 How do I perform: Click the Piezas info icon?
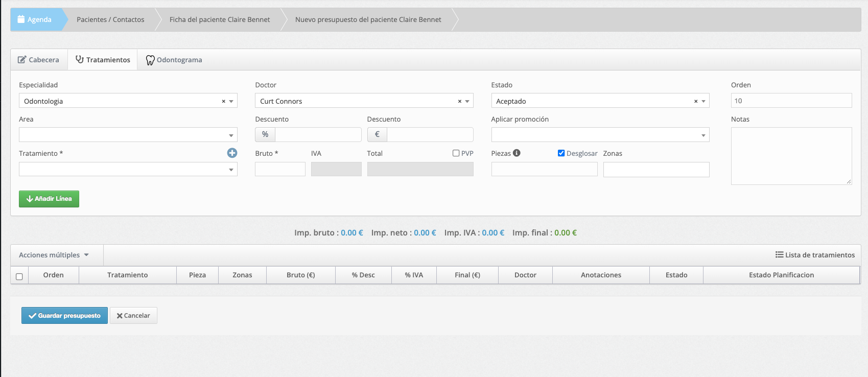coord(517,153)
